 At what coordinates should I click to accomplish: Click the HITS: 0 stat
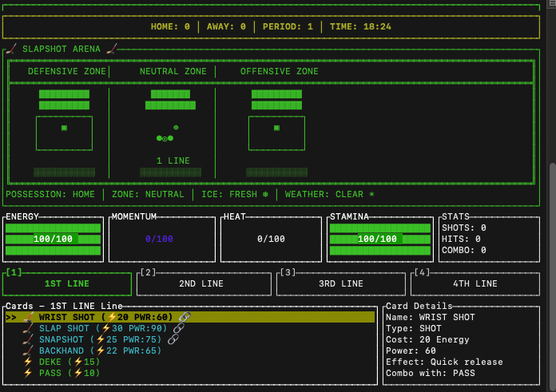461,239
